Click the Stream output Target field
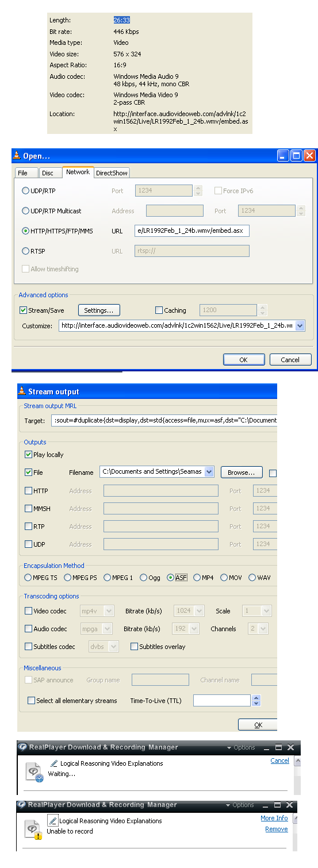The height and width of the screenshot is (868, 318). click(x=164, y=420)
